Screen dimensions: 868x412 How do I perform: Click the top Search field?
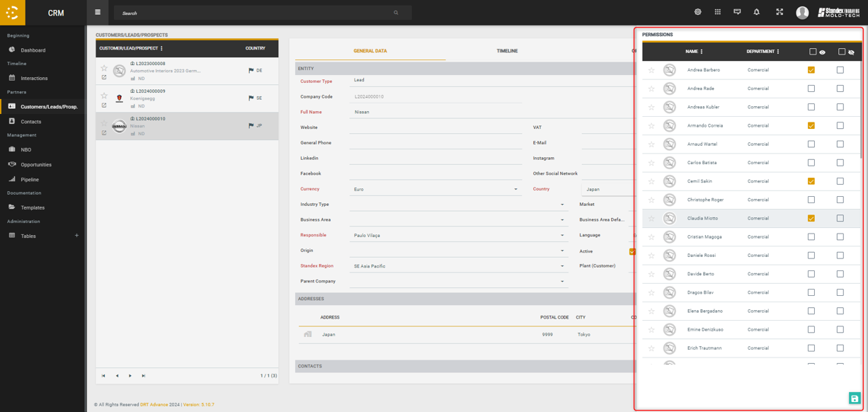pyautogui.click(x=255, y=13)
